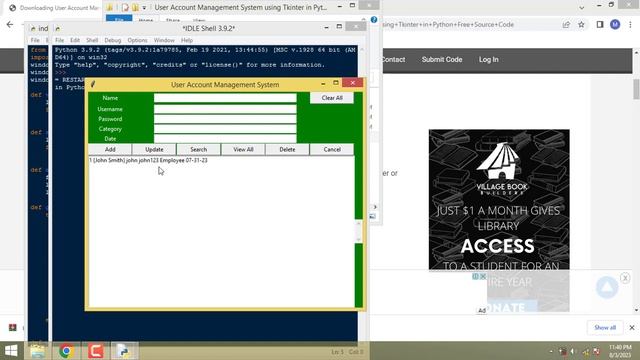640x360 pixels.
Task: Go back with Chrome back arrow
Action: click(10, 24)
